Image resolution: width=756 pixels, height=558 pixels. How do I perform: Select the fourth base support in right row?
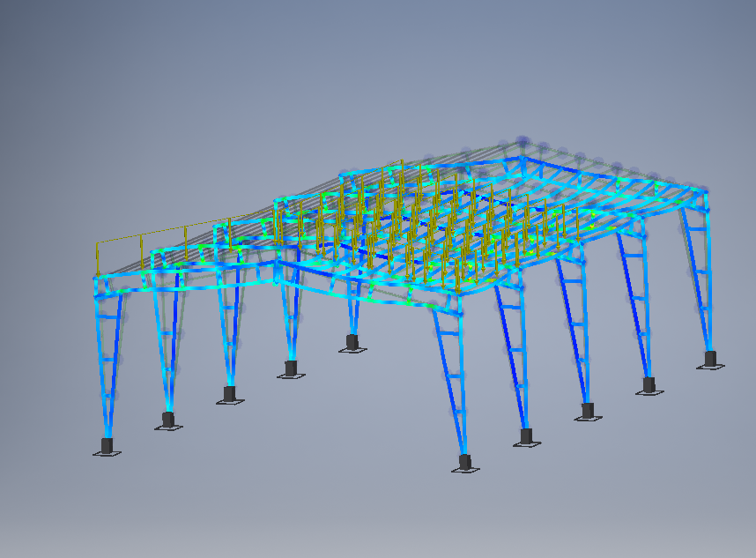pyautogui.click(x=649, y=384)
